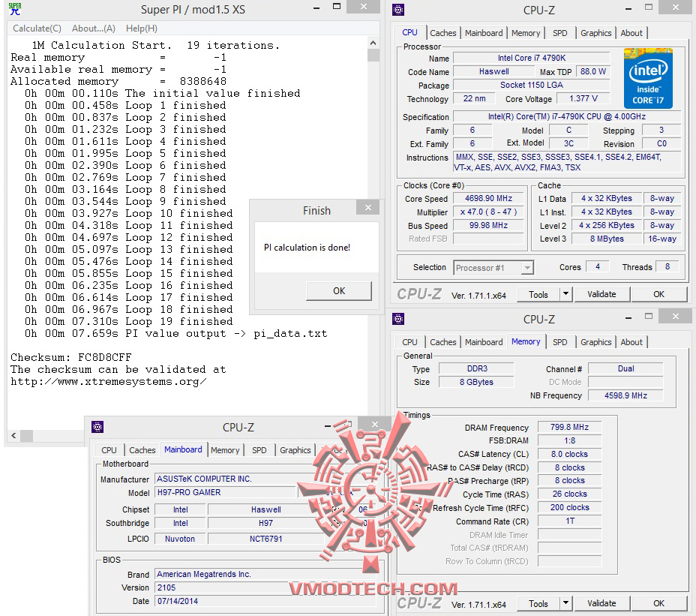Click the Command Rate 1T value
696x616 pixels.
(x=569, y=521)
